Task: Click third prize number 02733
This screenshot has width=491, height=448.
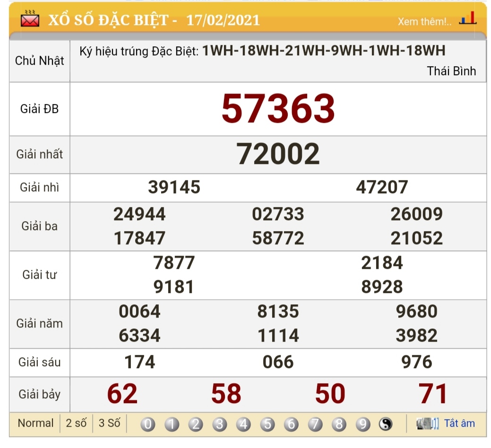Action: [278, 214]
